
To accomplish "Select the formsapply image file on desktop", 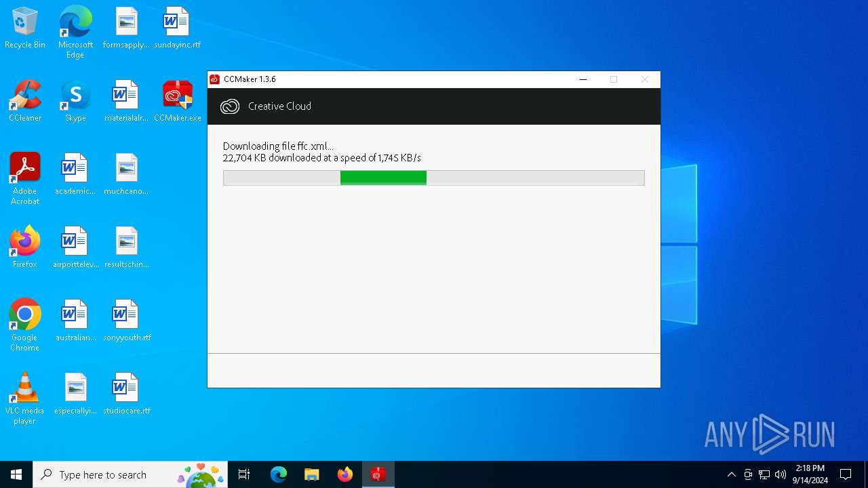I will (126, 28).
